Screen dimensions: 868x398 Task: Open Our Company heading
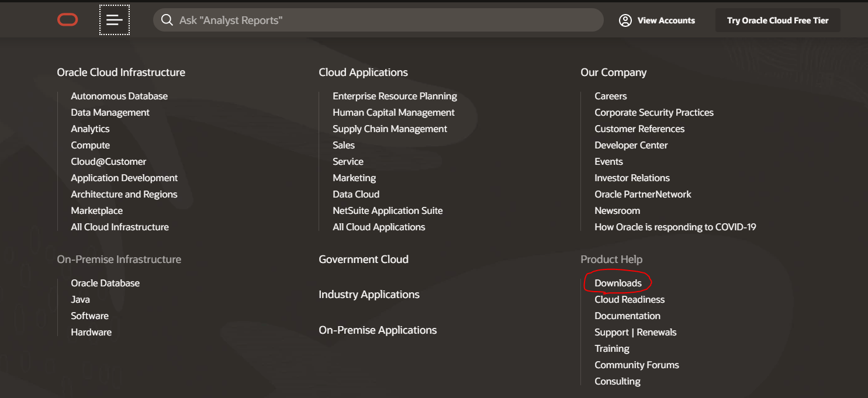tap(613, 72)
